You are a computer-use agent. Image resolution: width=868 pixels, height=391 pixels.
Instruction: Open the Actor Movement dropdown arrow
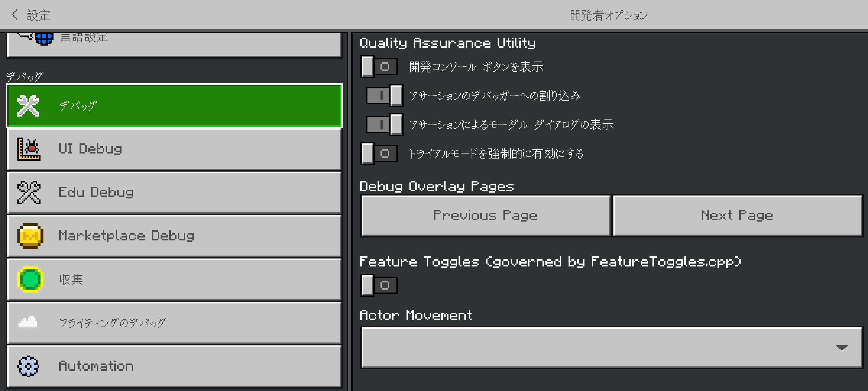(x=842, y=348)
